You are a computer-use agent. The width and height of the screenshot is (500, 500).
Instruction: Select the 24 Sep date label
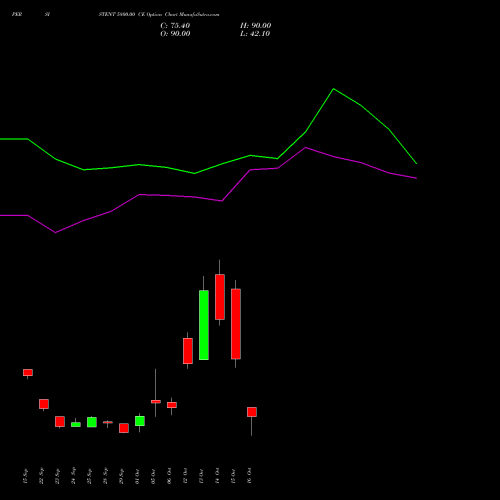point(73,476)
